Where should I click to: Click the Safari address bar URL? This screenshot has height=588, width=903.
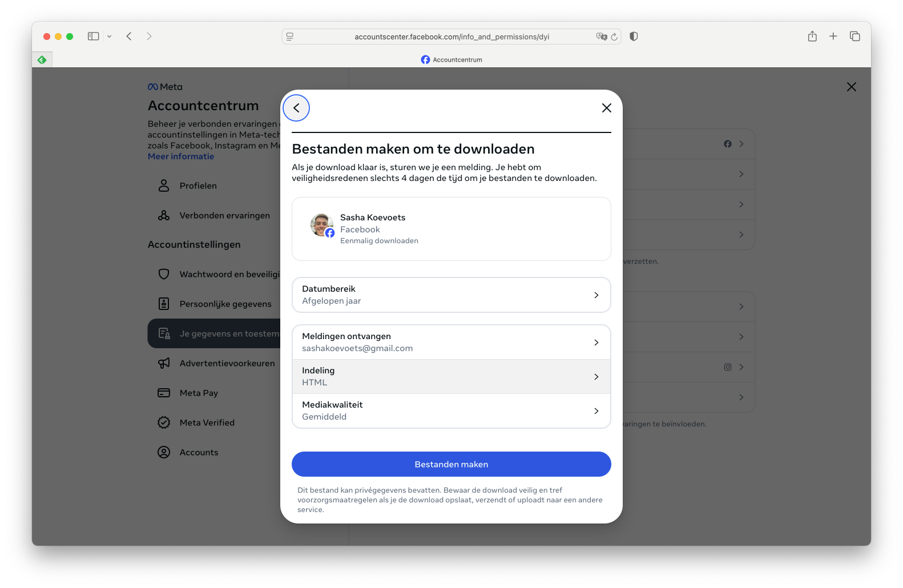coord(451,37)
